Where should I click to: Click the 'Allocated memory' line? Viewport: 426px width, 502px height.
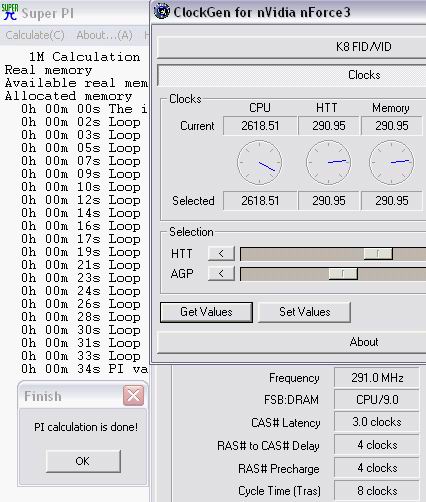[x=68, y=96]
